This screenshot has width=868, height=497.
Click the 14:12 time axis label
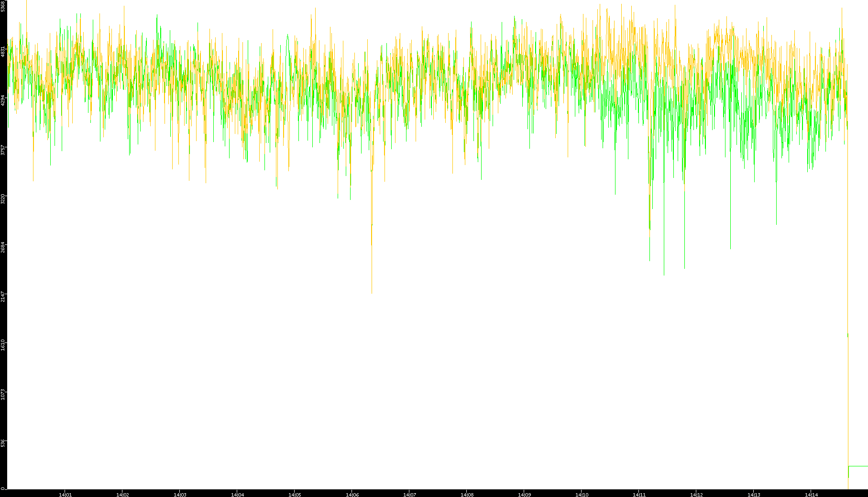pyautogui.click(x=696, y=495)
